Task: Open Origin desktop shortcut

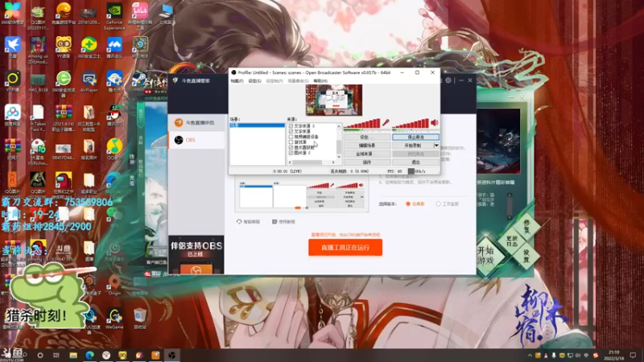Action: pos(114,285)
